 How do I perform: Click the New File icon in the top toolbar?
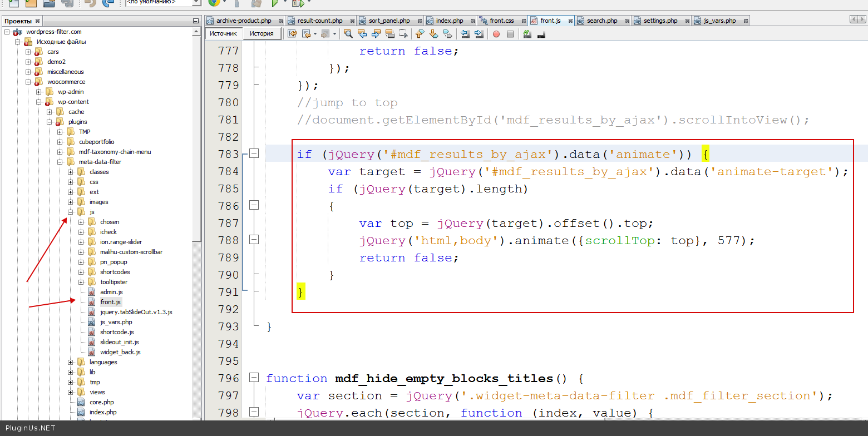[14, 3]
